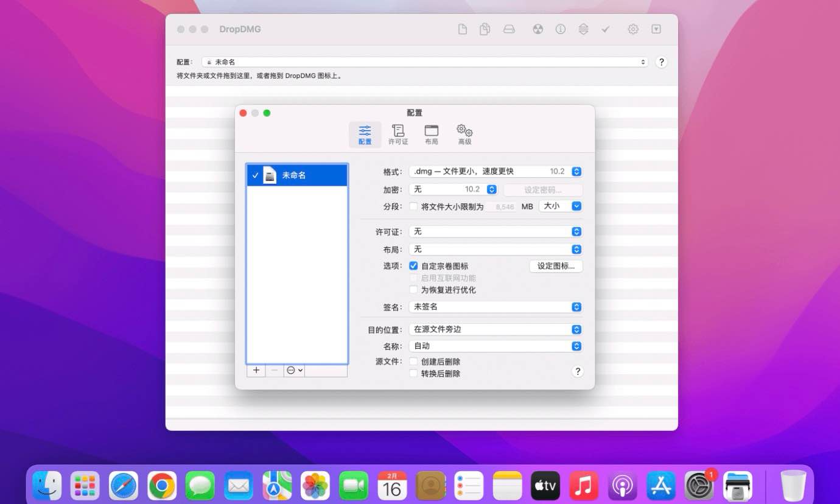840x504 pixels.
Task: Switch to the 布局 layout tab
Action: [432, 135]
